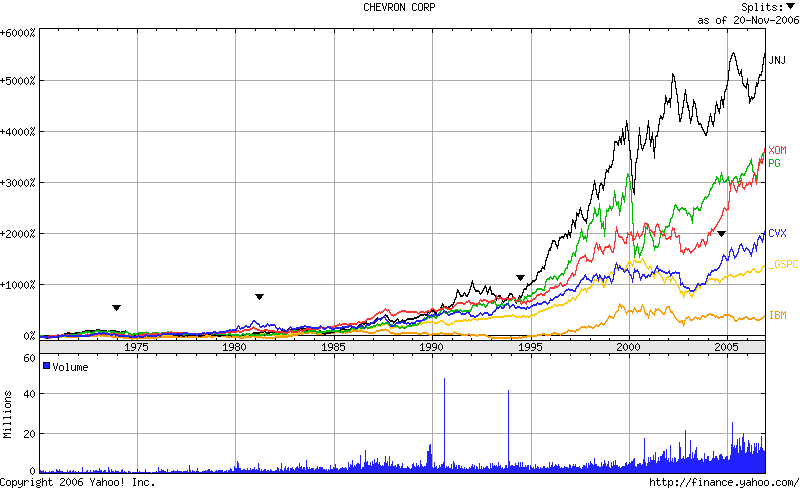Click the XOM series label
This screenshot has width=800, height=488.
click(x=778, y=150)
